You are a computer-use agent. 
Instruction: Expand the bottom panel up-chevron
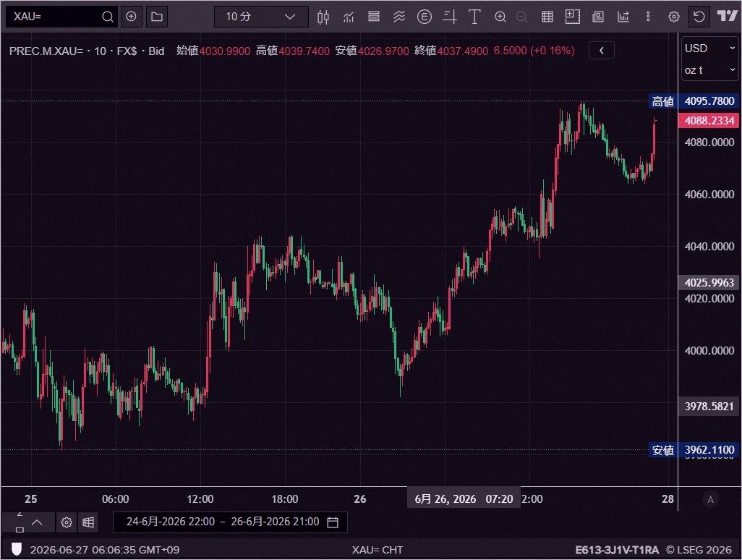37,522
